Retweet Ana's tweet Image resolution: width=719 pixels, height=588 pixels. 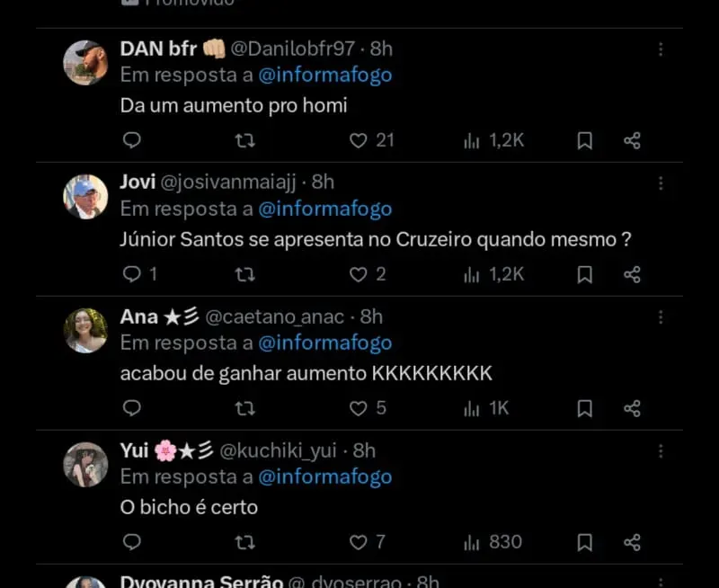click(244, 408)
